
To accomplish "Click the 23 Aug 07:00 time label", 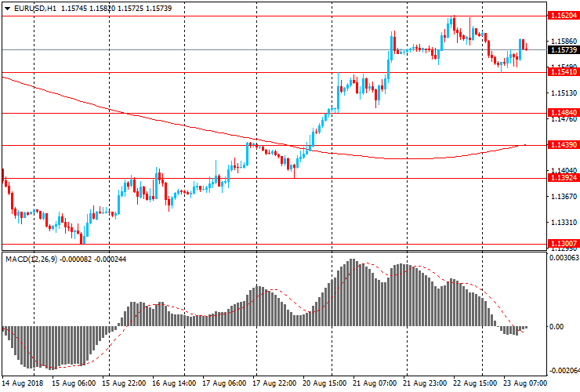I will (x=525, y=383).
